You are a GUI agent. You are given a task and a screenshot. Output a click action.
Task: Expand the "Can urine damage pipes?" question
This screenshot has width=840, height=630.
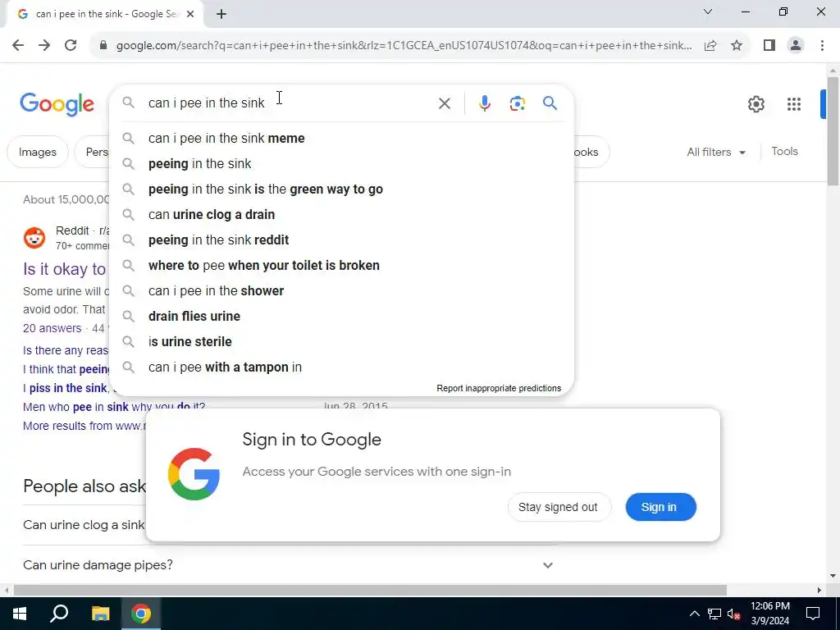(288, 564)
